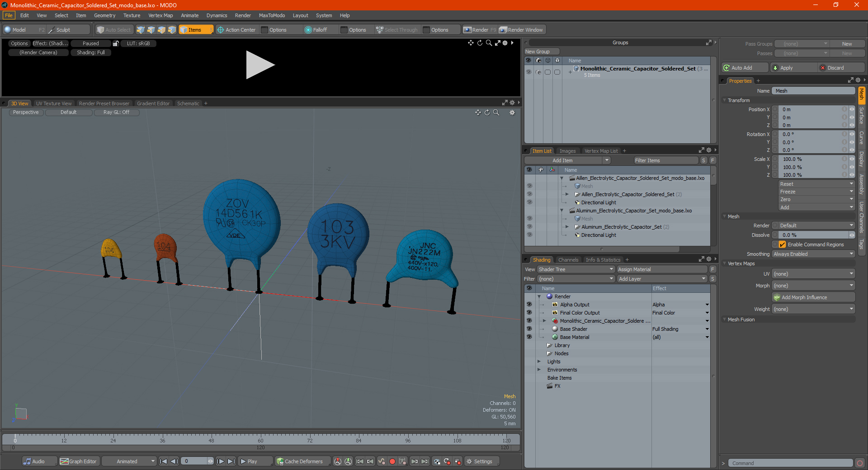Open Shader Tree view dropdown

pos(576,269)
